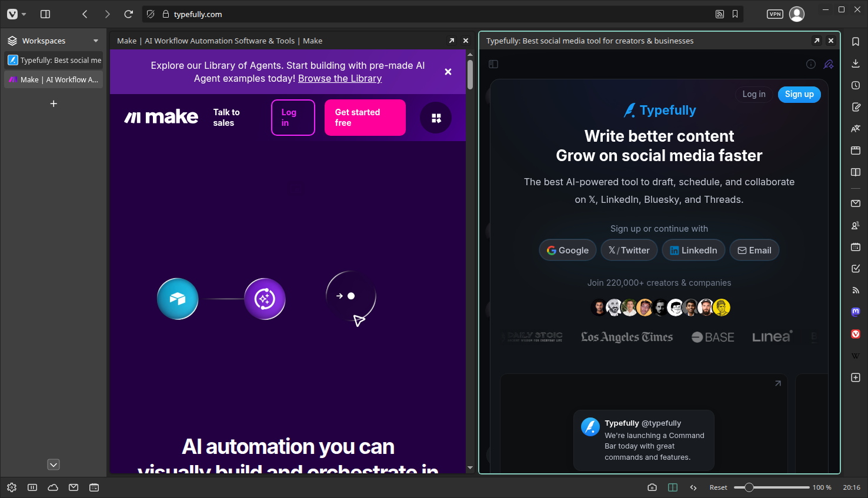Open the Wikipedia web panel
This screenshot has width=868, height=498.
click(856, 355)
